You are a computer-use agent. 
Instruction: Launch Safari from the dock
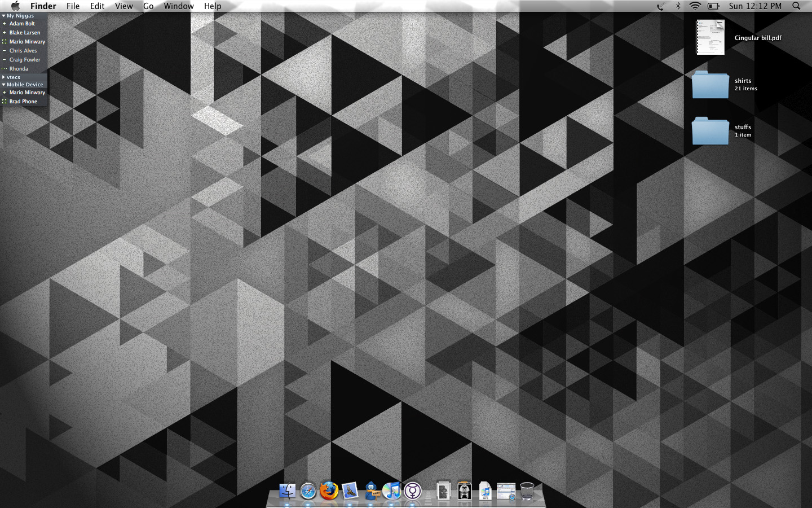(x=308, y=491)
